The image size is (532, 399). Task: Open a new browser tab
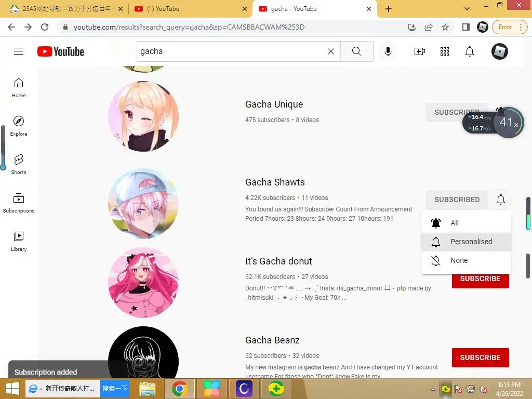tap(389, 9)
